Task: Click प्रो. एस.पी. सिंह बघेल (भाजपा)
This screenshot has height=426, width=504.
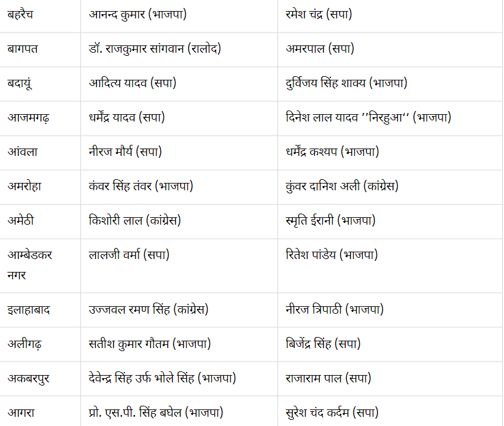Action: click(x=156, y=413)
